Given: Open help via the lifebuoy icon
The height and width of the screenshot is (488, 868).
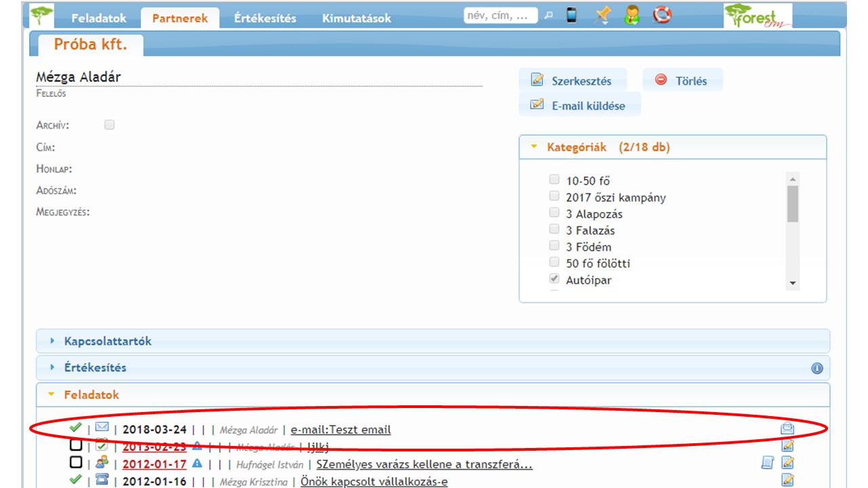Looking at the screenshot, I should coord(662,15).
